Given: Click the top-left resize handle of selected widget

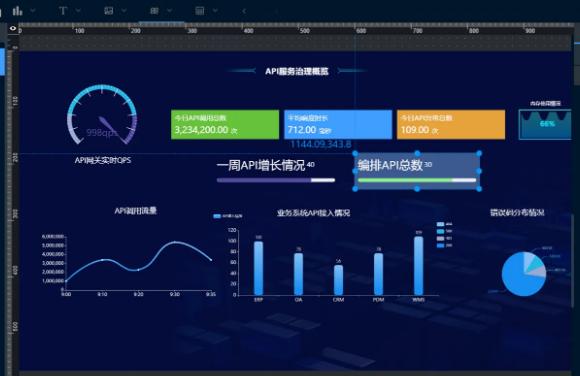Looking at the screenshot, I should tap(355, 153).
